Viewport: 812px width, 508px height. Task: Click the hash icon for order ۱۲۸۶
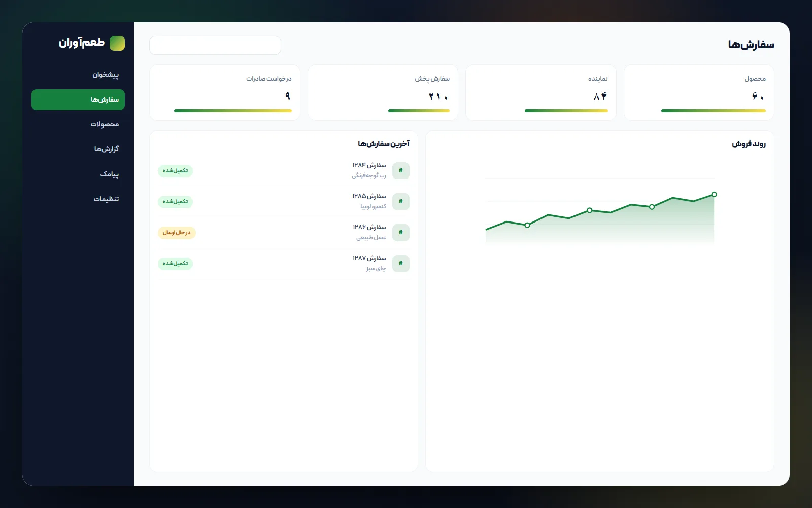401,233
